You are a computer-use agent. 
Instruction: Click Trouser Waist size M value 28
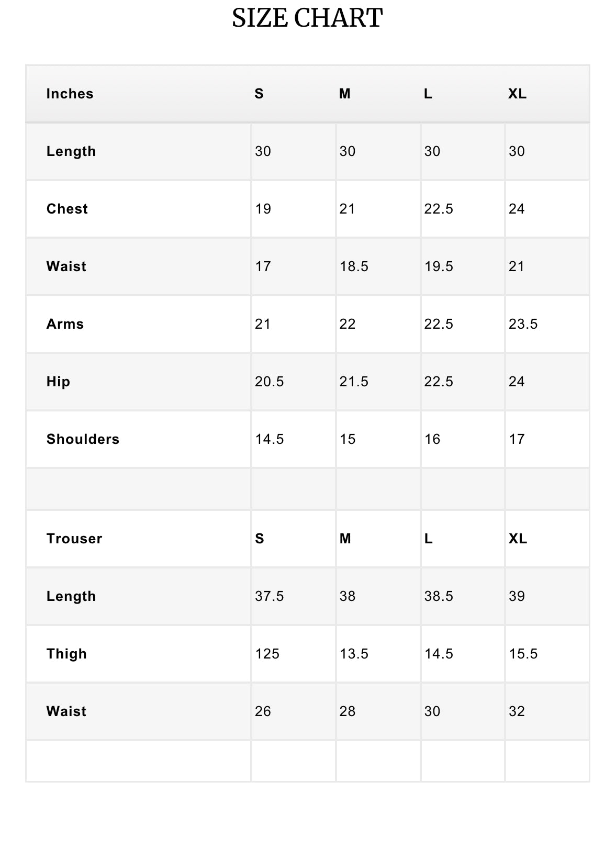[x=348, y=711]
